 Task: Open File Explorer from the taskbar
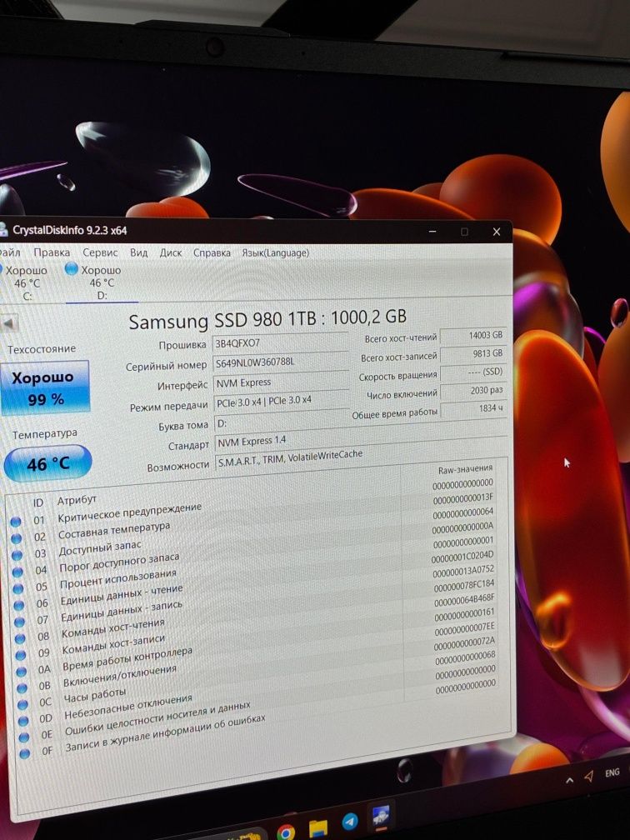(x=317, y=827)
